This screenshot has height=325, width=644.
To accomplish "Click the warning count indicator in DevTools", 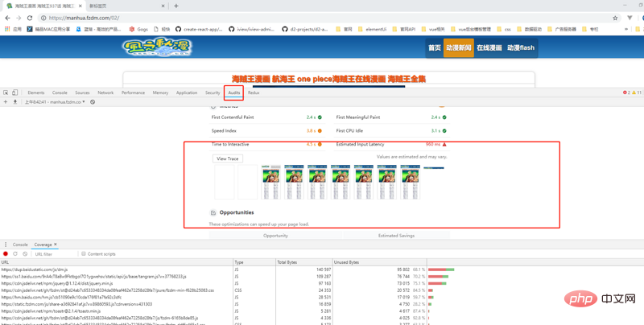I will (637, 93).
